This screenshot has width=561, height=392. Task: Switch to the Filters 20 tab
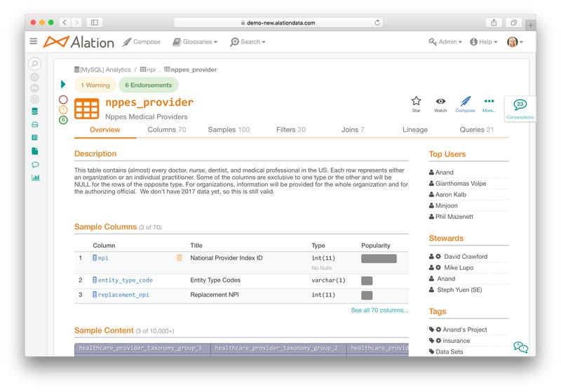coord(291,130)
